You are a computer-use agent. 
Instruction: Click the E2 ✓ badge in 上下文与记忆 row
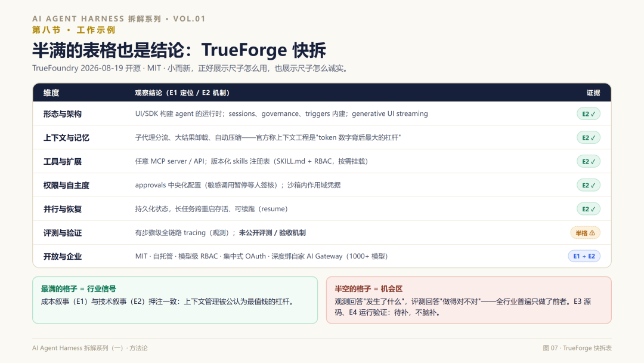pyautogui.click(x=588, y=138)
